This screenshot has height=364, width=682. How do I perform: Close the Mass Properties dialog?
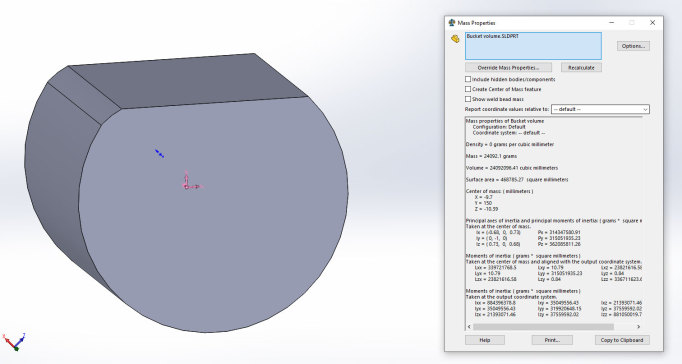(652, 23)
